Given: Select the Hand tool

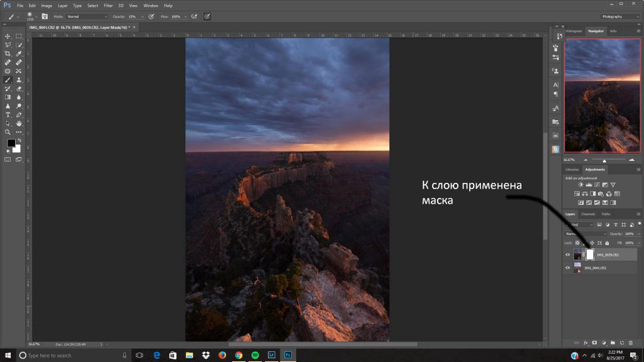Looking at the screenshot, I should pyautogui.click(x=18, y=124).
